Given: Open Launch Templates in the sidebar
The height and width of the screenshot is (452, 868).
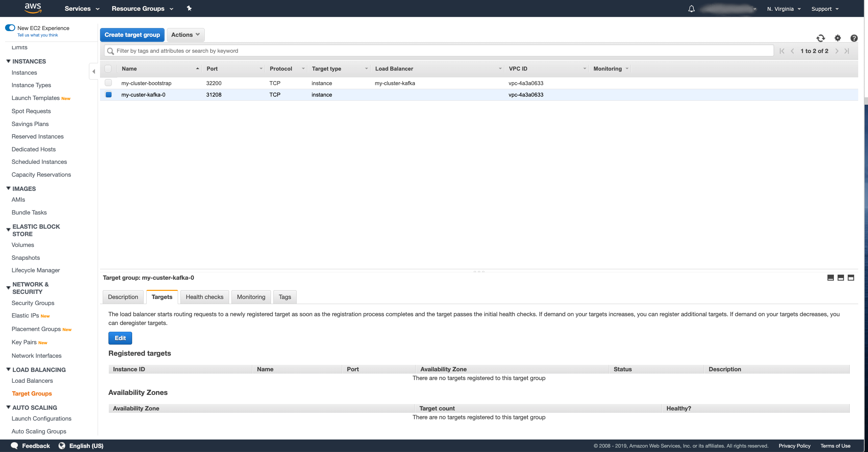Looking at the screenshot, I should 35,98.
